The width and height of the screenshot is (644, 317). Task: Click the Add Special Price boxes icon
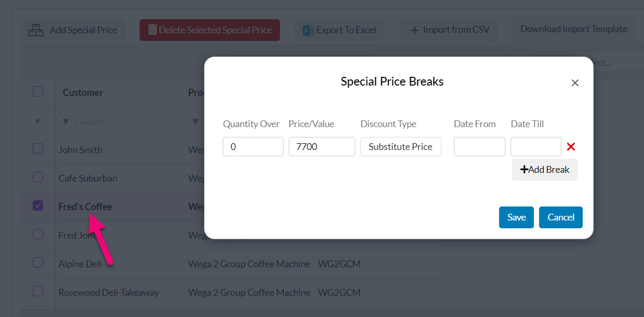point(36,30)
